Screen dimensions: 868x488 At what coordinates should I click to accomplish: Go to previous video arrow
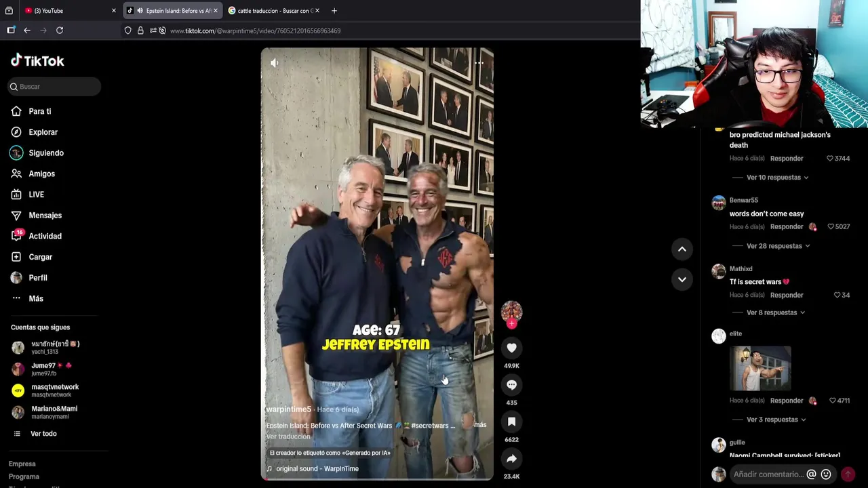(x=682, y=249)
